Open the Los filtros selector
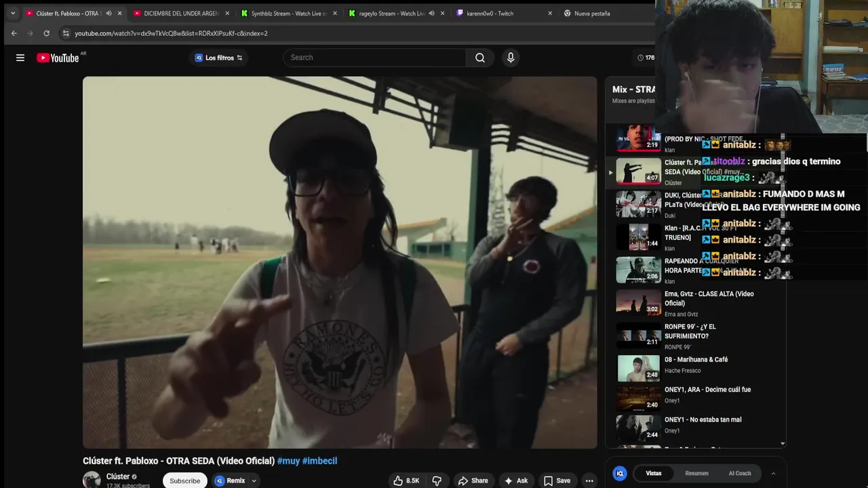Viewport: 868px width, 488px height. (218, 58)
